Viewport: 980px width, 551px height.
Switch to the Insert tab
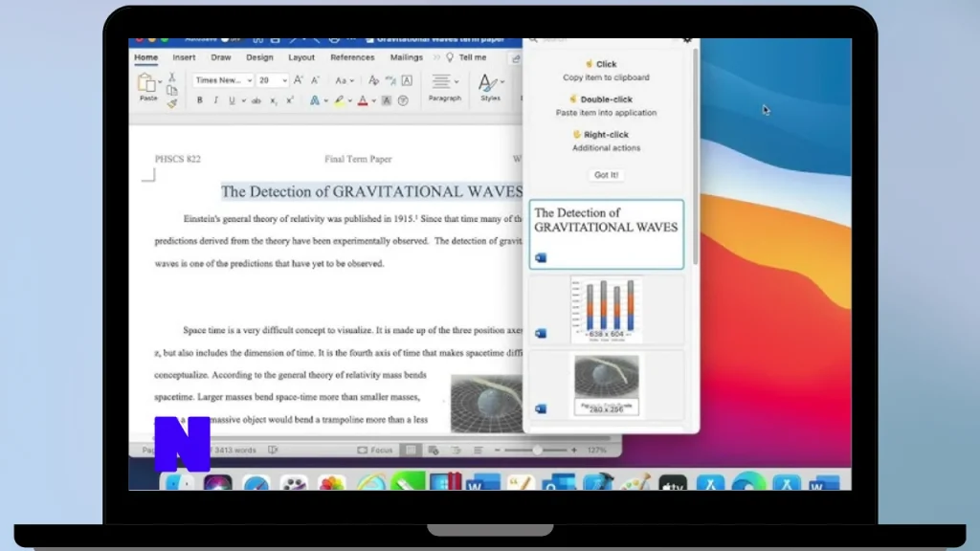pos(184,57)
